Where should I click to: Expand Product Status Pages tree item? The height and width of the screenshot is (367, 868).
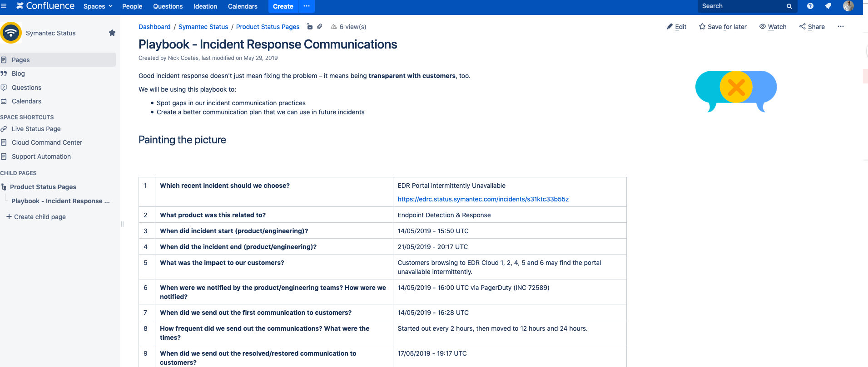[4, 187]
